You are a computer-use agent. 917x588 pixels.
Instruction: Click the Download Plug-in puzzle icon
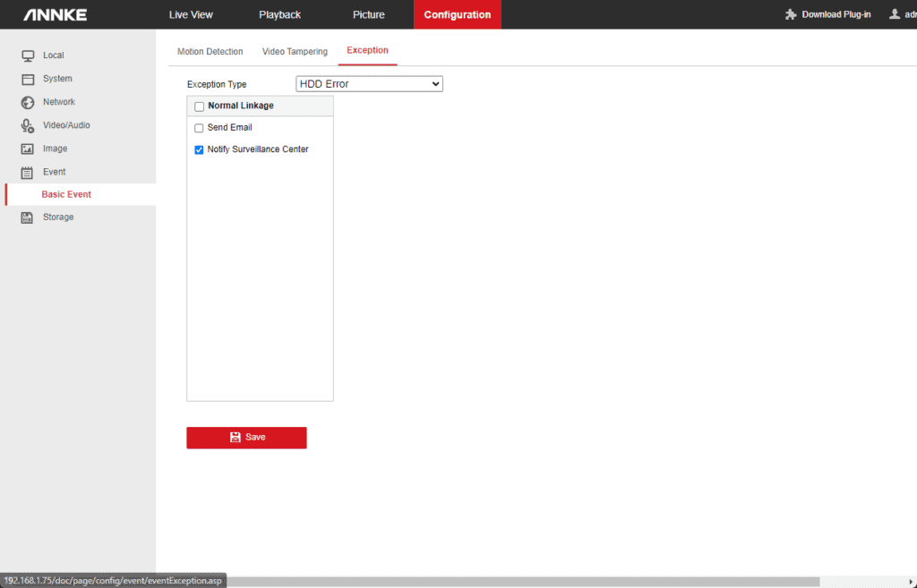(791, 14)
